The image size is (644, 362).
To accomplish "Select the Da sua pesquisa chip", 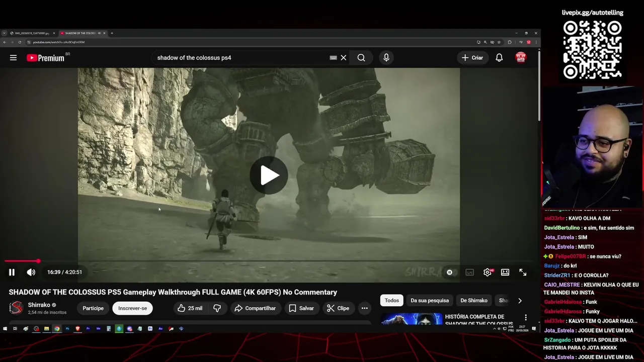I will coord(430,301).
